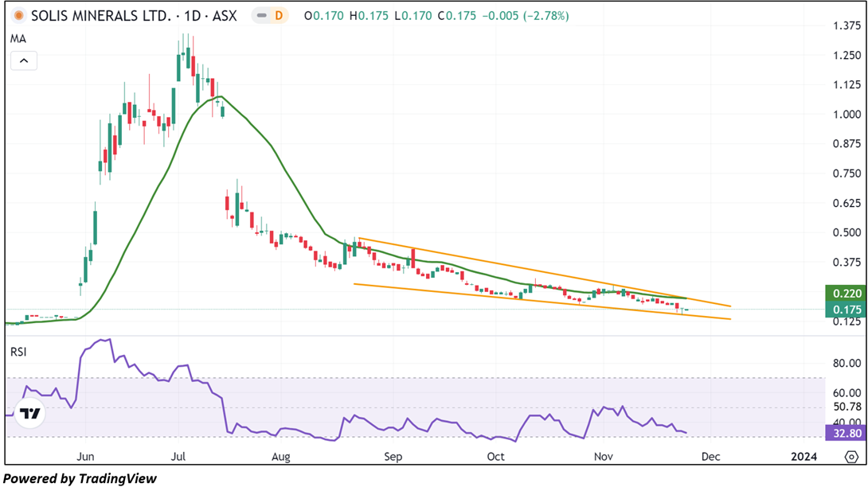Image resolution: width=868 pixels, height=487 pixels.
Task: Click the closing price C0.175 value
Action: click(x=457, y=16)
